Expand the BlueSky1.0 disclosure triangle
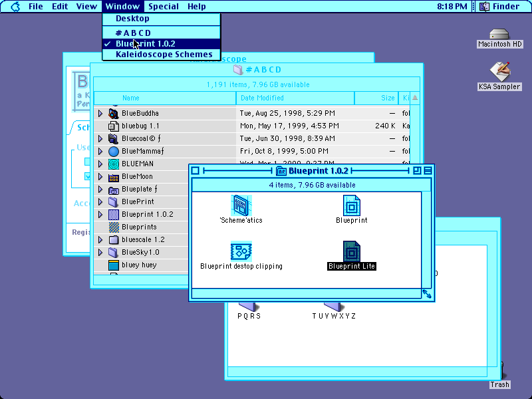This screenshot has width=532, height=399. click(100, 253)
